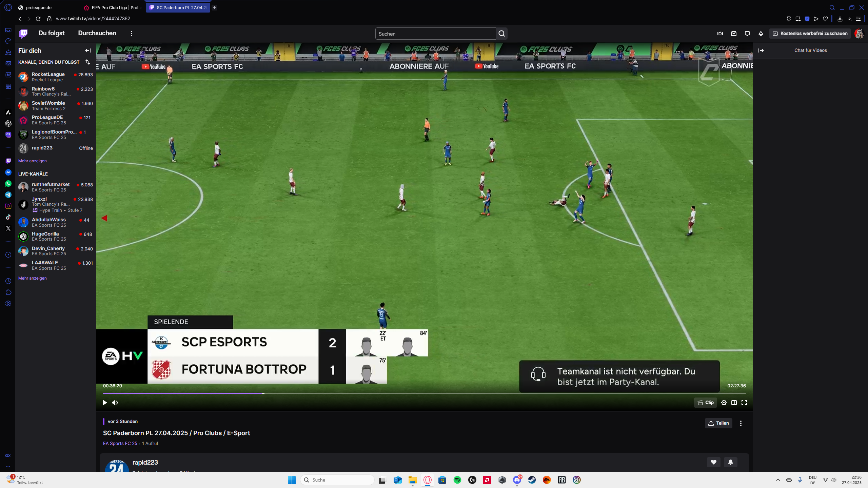This screenshot has width=868, height=488.
Task: Open ProLeagueDE channel in sidebar
Action: [56, 120]
